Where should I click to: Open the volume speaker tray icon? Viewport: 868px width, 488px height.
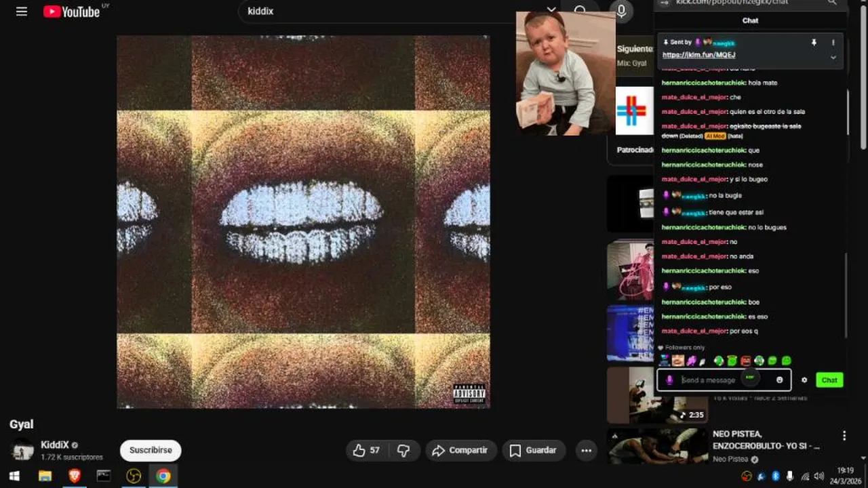(818, 476)
